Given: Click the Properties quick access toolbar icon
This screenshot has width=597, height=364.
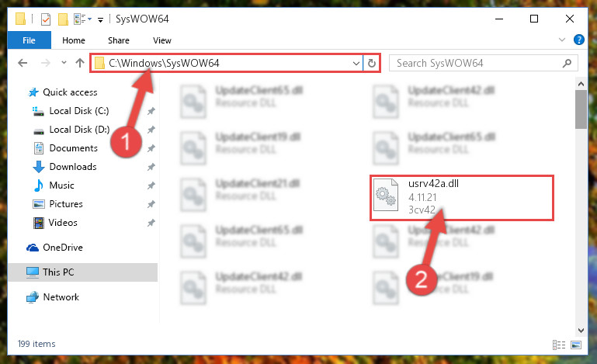Looking at the screenshot, I should pyautogui.click(x=46, y=19).
